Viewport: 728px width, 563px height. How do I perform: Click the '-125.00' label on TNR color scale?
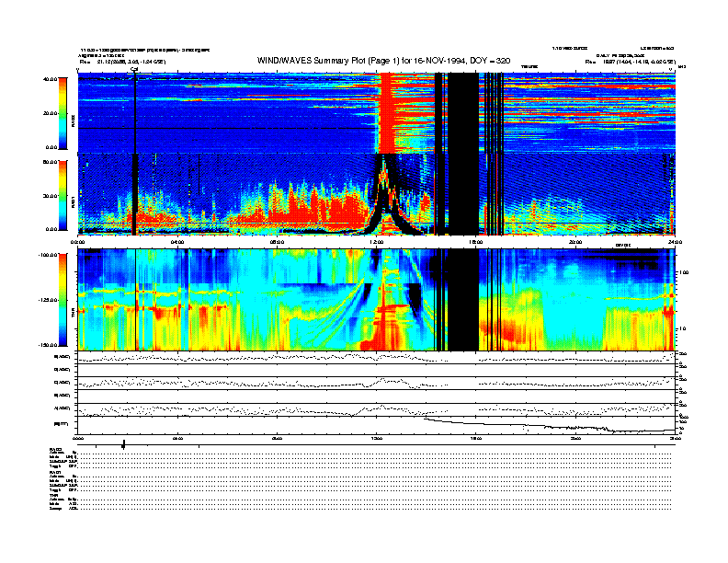click(48, 300)
